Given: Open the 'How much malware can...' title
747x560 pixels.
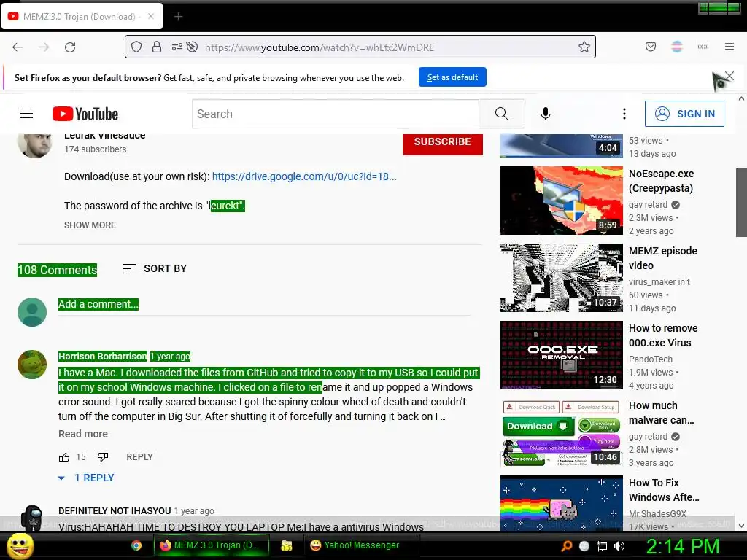Looking at the screenshot, I should (661, 413).
